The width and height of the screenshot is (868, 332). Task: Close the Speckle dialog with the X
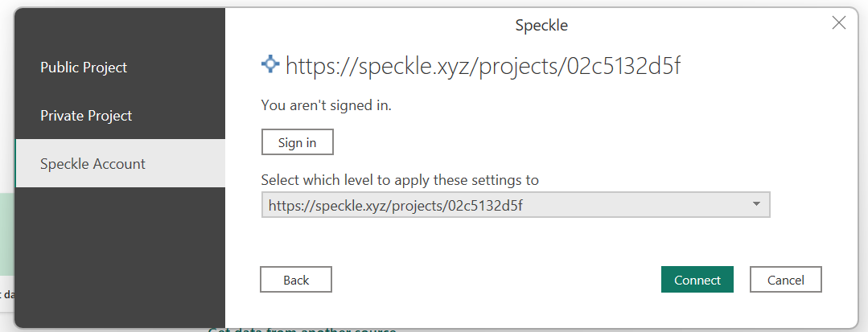839,23
